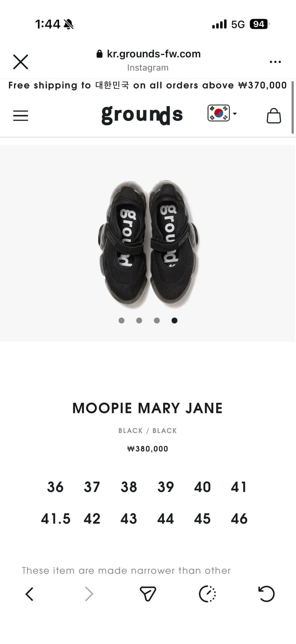Image resolution: width=296 pixels, height=644 pixels.
Task: Open the browser activity timer icon
Action: point(208,594)
